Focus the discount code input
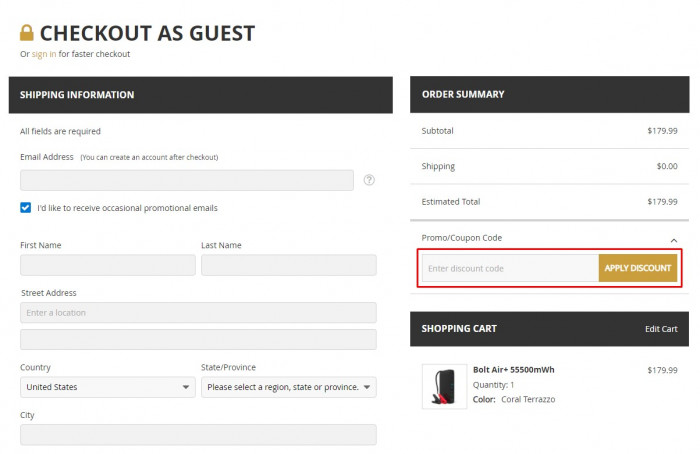 [x=510, y=268]
